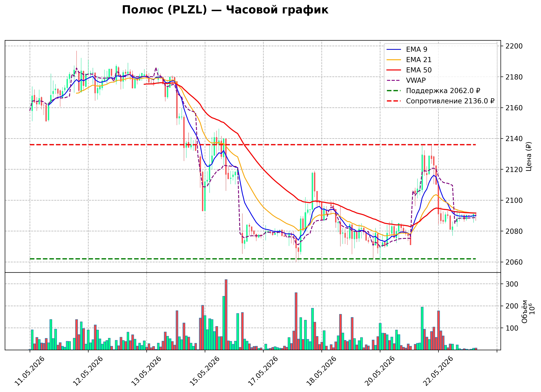Image resolution: width=541 pixels, height=392 pixels.
Task: Click date label 22.05.2026
Action: point(438,371)
